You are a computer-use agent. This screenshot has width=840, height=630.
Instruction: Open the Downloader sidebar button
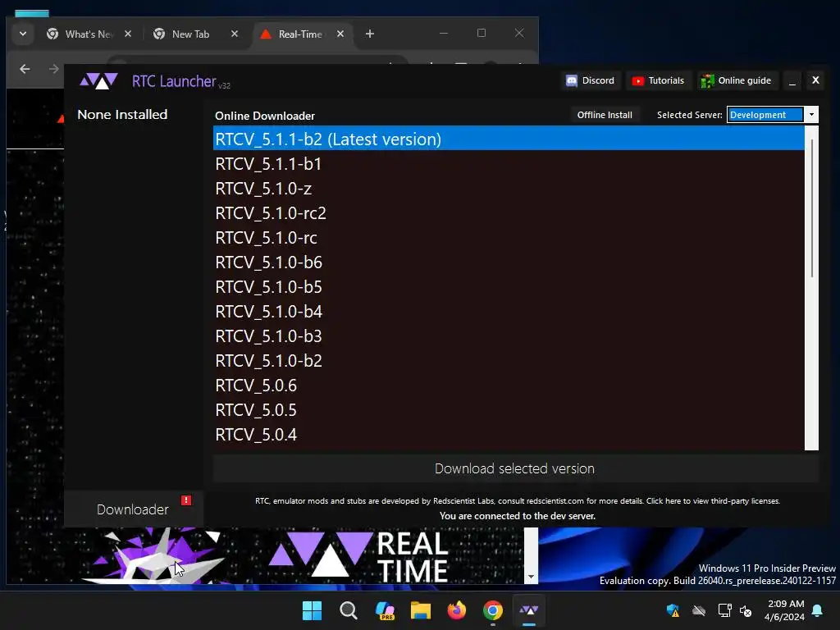coord(133,509)
